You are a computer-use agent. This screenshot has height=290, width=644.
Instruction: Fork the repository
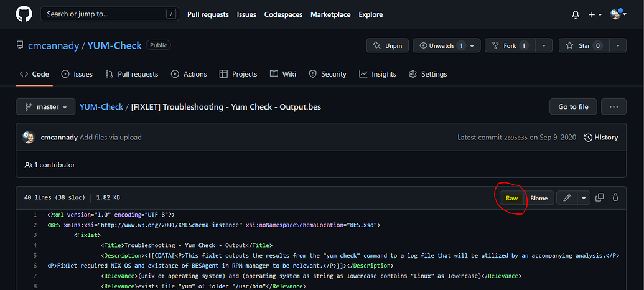click(510, 45)
